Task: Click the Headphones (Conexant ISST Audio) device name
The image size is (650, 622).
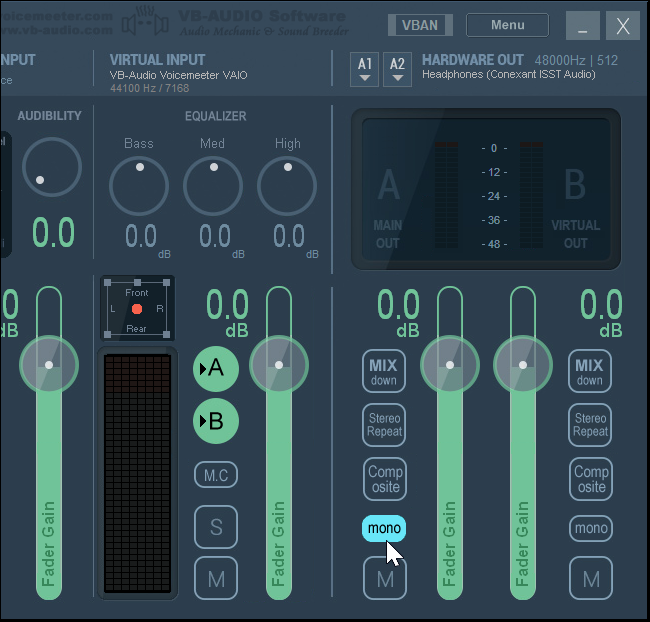Action: [509, 75]
